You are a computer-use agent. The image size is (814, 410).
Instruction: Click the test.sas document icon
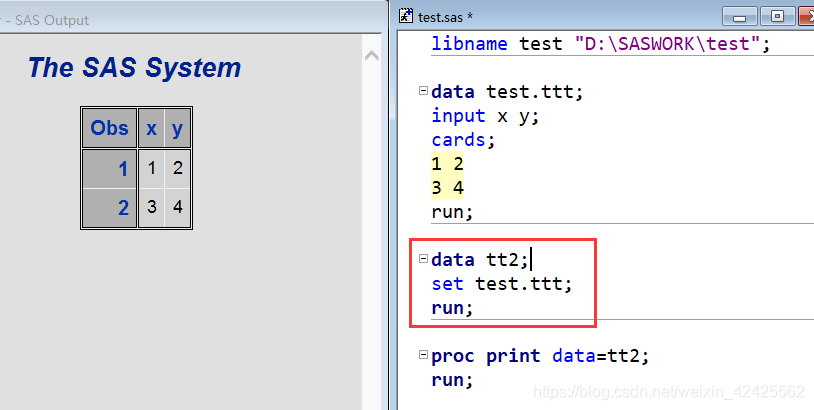pos(406,16)
